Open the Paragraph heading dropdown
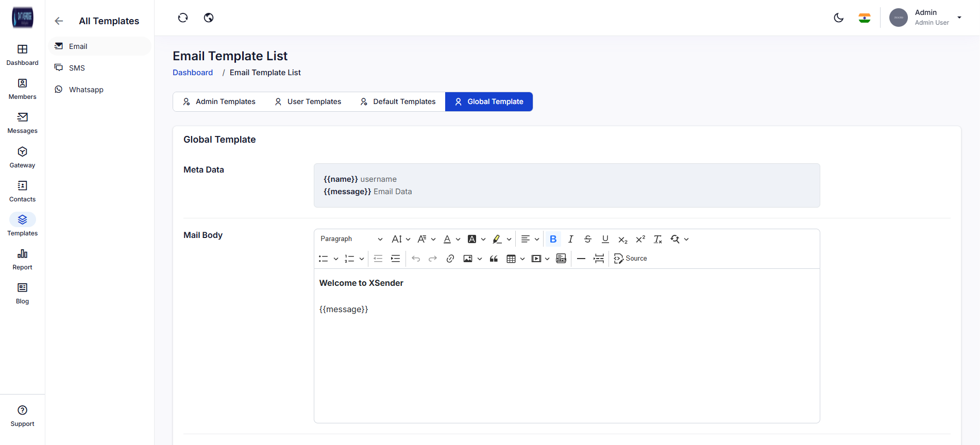Image resolution: width=980 pixels, height=445 pixels. pyautogui.click(x=351, y=239)
